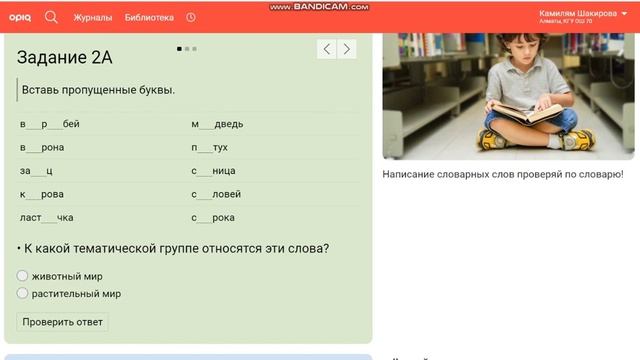
Task: Open the history clock icon
Action: coord(191,17)
